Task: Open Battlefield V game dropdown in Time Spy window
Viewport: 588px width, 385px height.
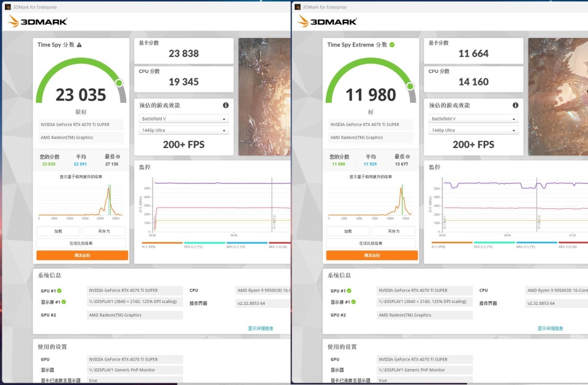Action: (x=184, y=119)
